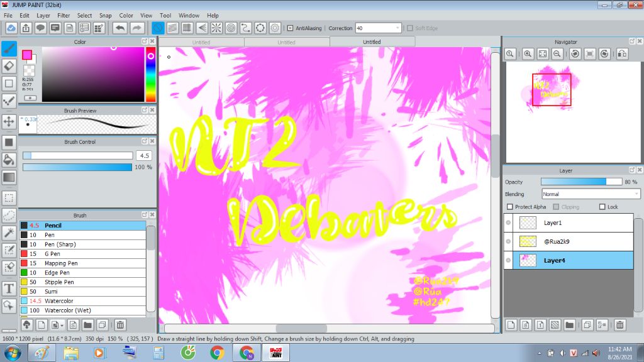Switch to the first Untitled tab
This screenshot has width=644, height=362.
coord(201,42)
